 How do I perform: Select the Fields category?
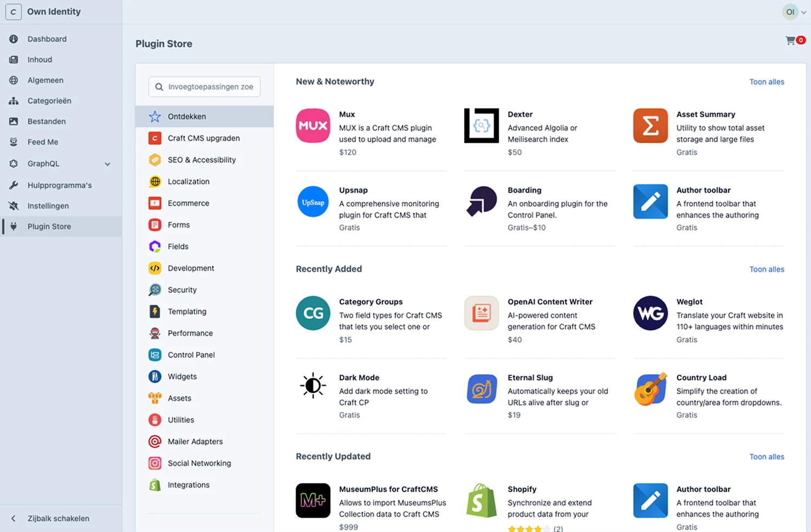tap(204, 246)
